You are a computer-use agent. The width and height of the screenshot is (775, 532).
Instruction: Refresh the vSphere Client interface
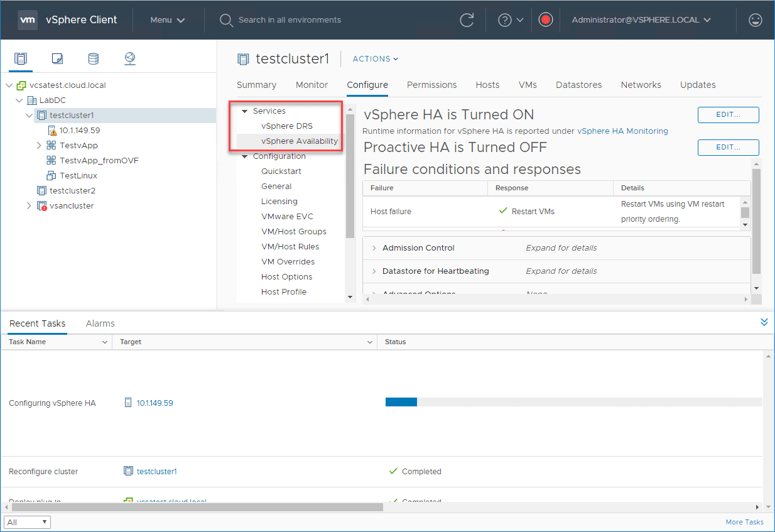467,19
